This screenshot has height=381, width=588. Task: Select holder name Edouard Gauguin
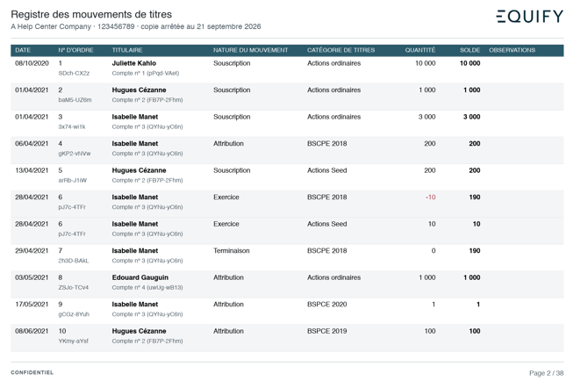tap(140, 278)
